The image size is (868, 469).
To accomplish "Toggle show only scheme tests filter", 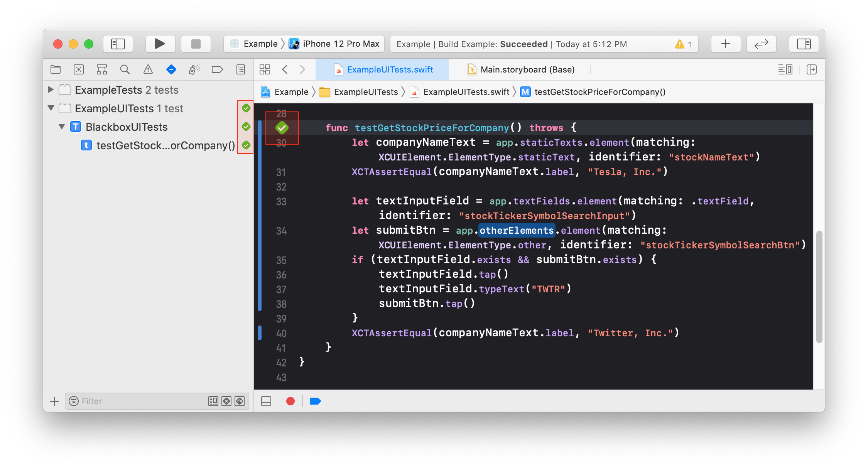I will click(x=213, y=402).
